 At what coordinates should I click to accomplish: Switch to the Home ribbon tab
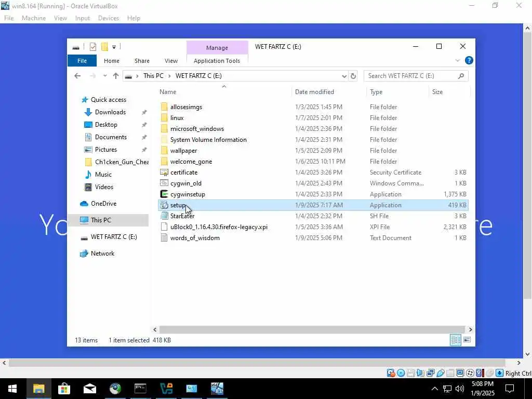point(112,61)
